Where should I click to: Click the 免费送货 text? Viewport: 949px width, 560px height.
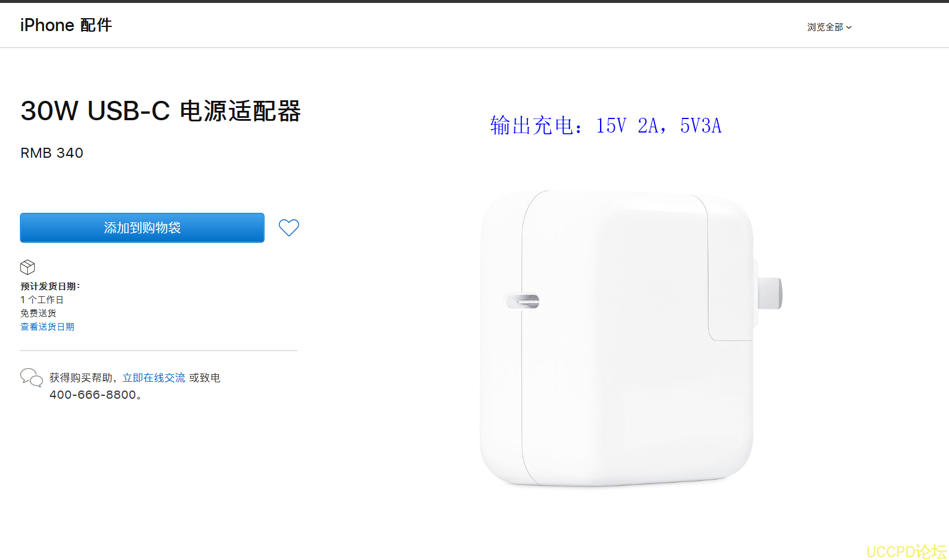39,313
